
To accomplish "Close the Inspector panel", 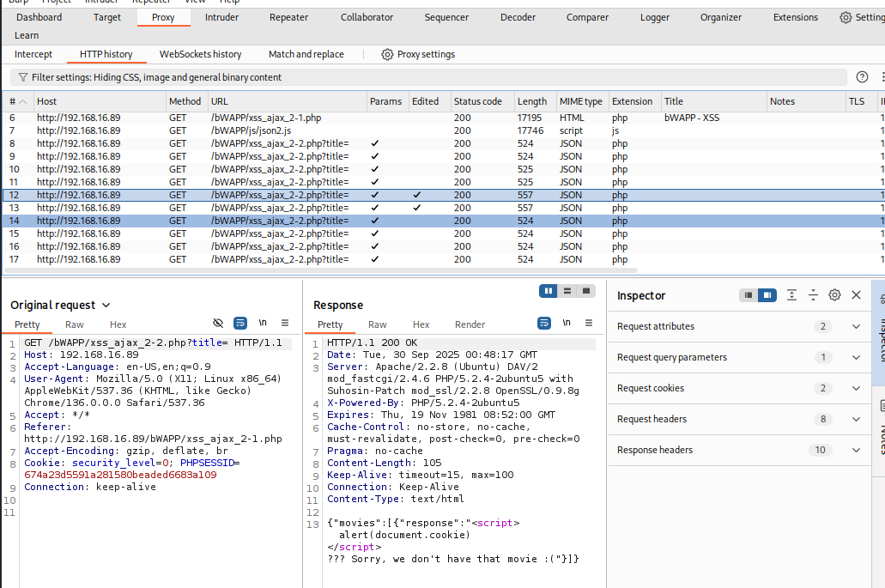I will click(856, 295).
